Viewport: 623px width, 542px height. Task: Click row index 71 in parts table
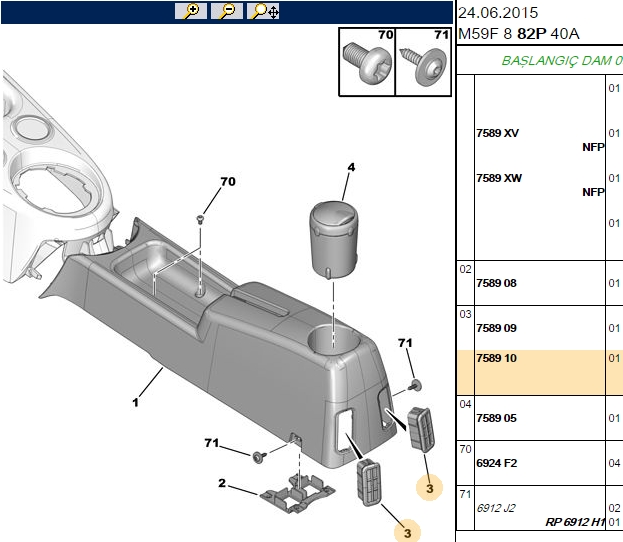point(465,494)
